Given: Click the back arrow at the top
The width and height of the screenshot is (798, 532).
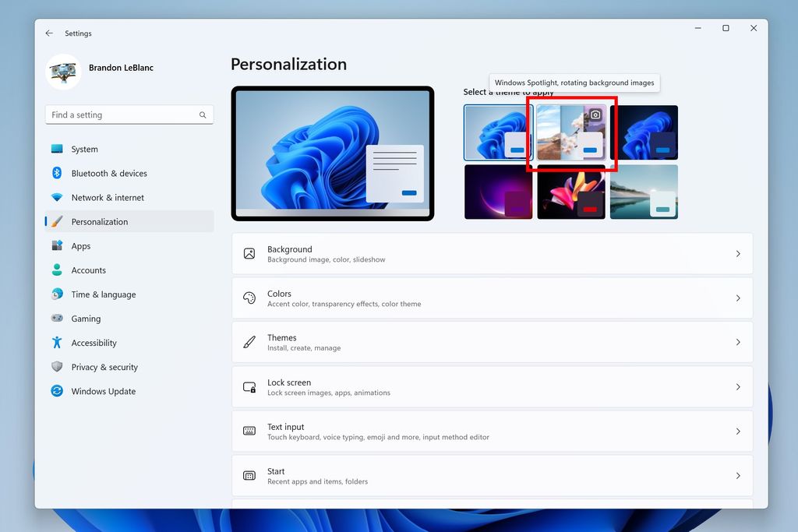Looking at the screenshot, I should point(48,33).
